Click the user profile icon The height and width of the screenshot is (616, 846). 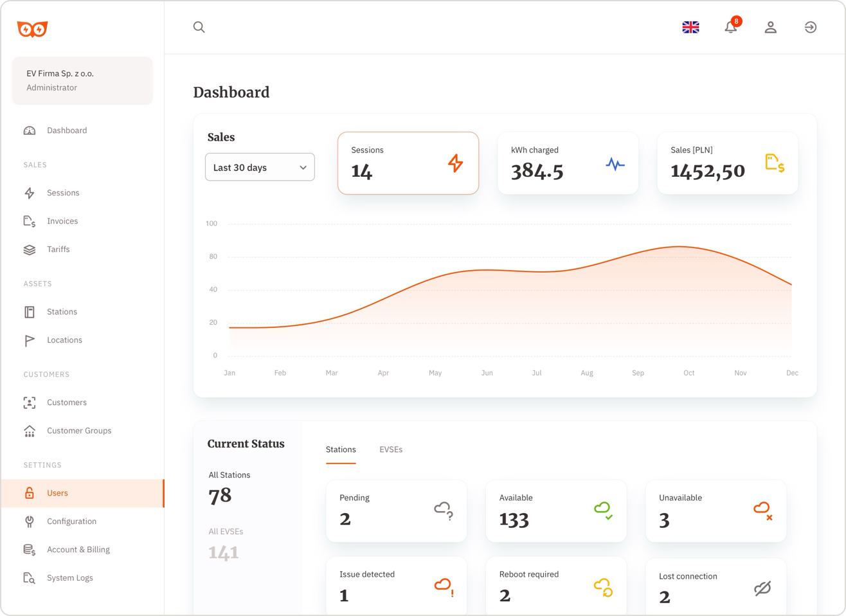coord(771,27)
